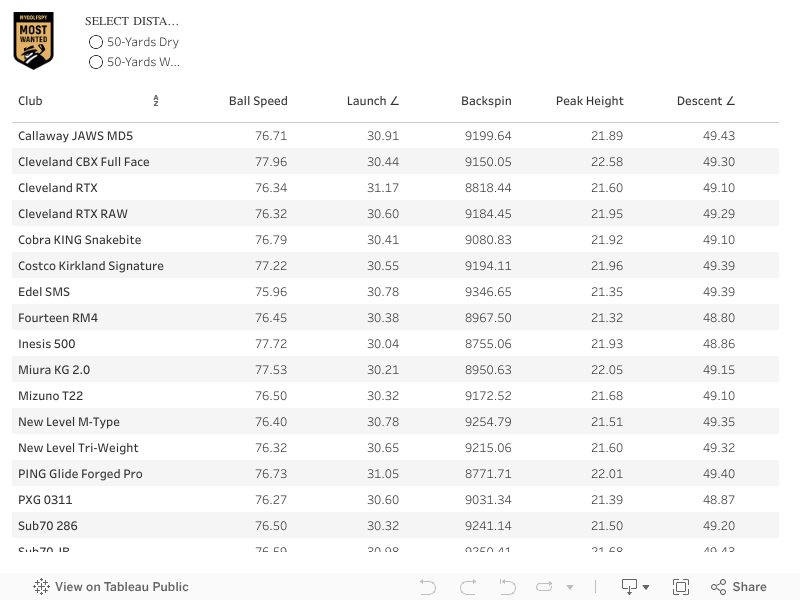Click PXG 0311 ball speed 76.27
Image resolution: width=800 pixels, height=600 pixels.
[271, 500]
